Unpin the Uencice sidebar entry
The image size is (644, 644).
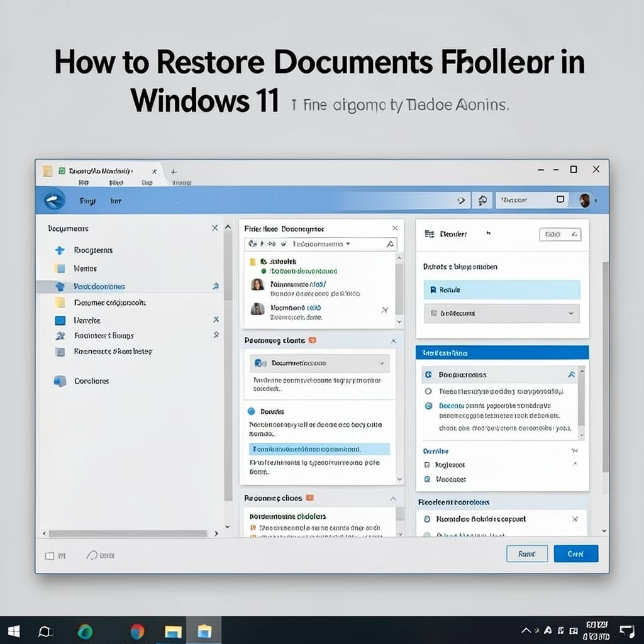point(216,319)
